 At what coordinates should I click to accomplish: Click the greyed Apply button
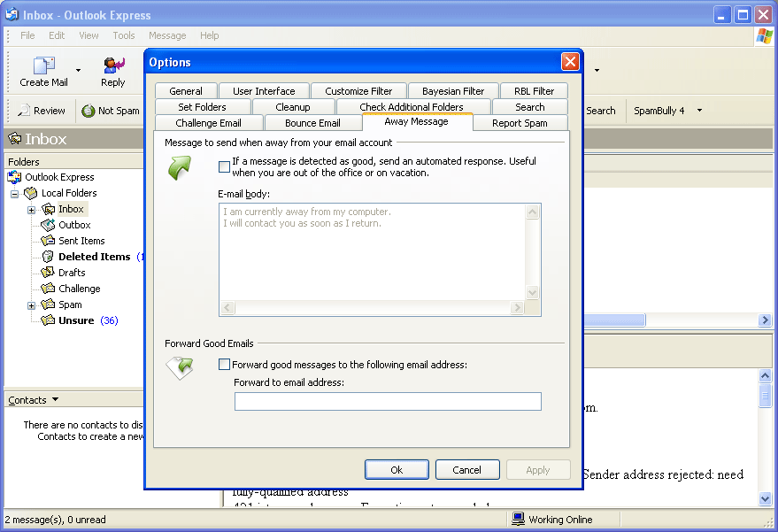[538, 469]
